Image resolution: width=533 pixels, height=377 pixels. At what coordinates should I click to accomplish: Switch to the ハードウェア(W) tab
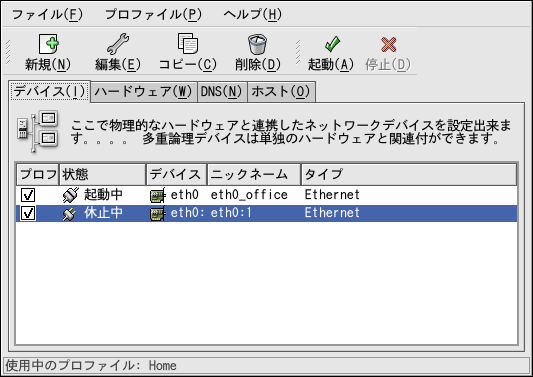[143, 92]
